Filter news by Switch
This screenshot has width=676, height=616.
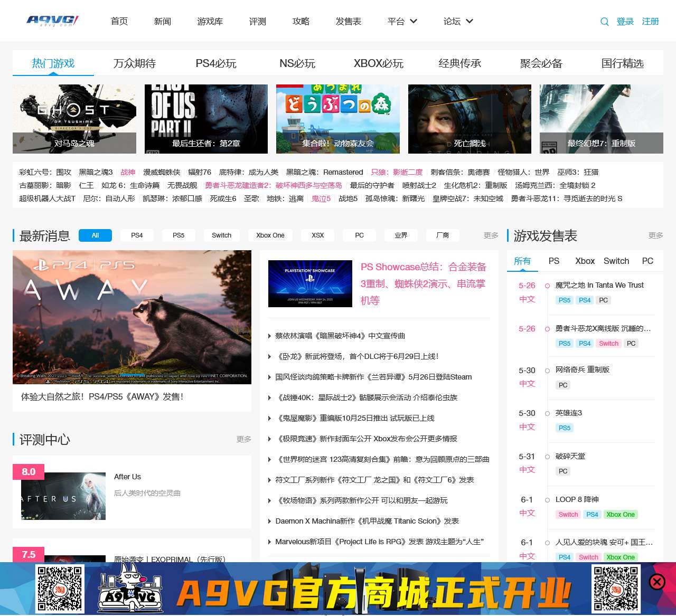pos(221,235)
